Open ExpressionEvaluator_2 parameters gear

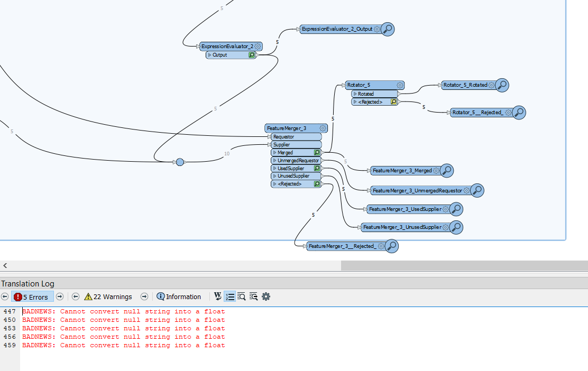(258, 47)
